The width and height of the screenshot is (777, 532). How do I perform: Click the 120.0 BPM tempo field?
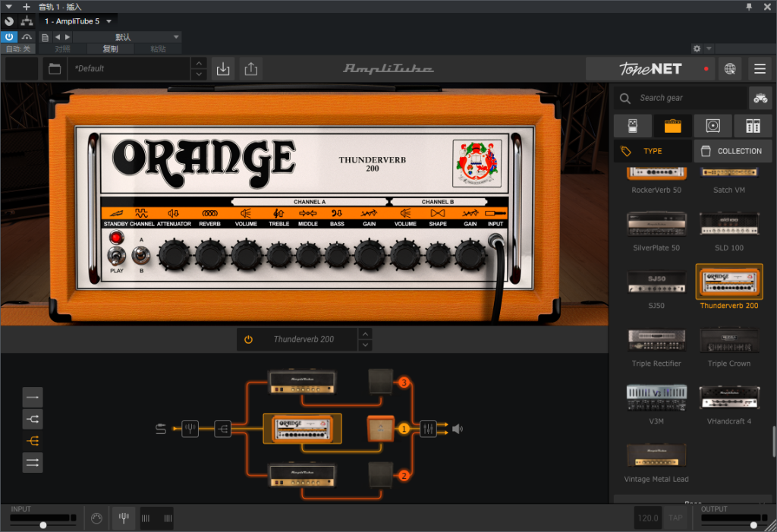point(648,518)
